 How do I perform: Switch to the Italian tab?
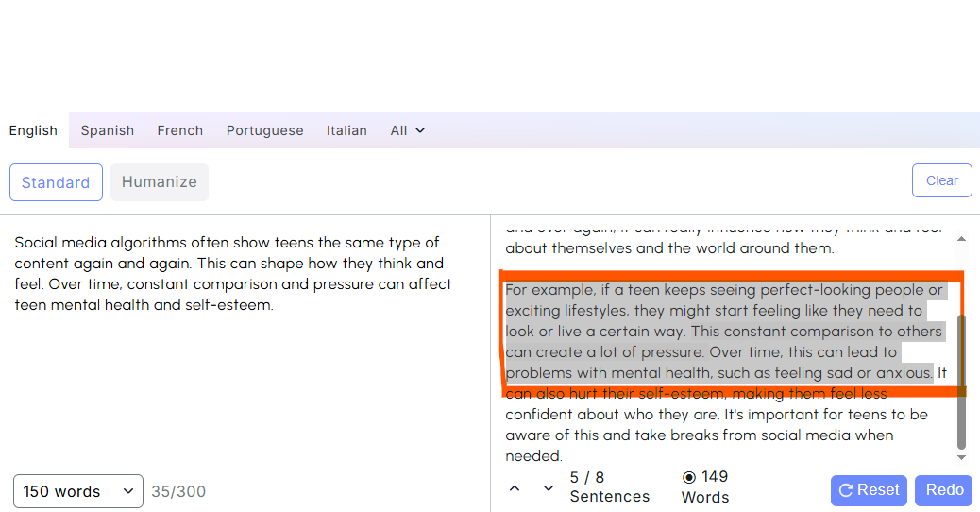pyautogui.click(x=346, y=130)
